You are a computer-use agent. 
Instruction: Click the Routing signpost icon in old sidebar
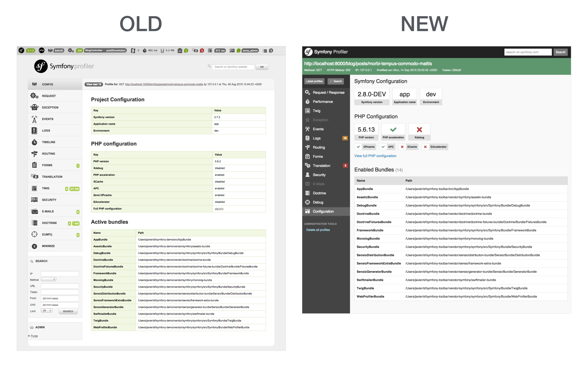click(34, 154)
